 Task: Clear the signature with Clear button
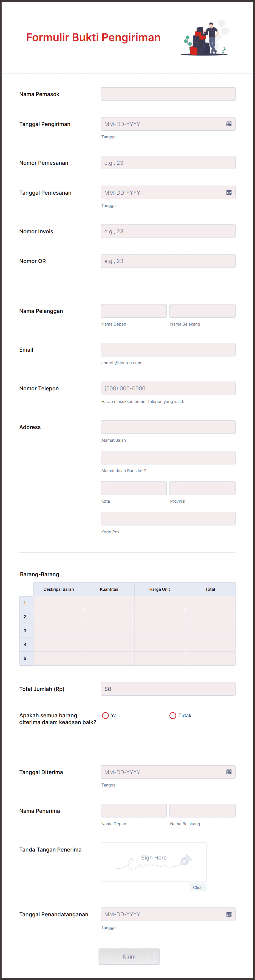click(198, 887)
